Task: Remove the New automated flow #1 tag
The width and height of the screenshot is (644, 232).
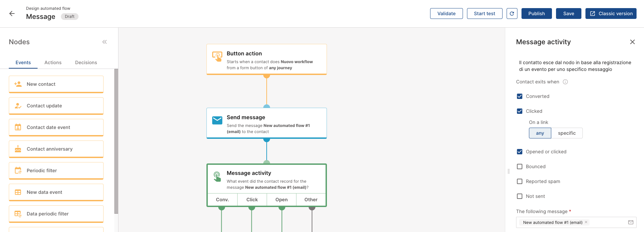Action: pos(586,222)
